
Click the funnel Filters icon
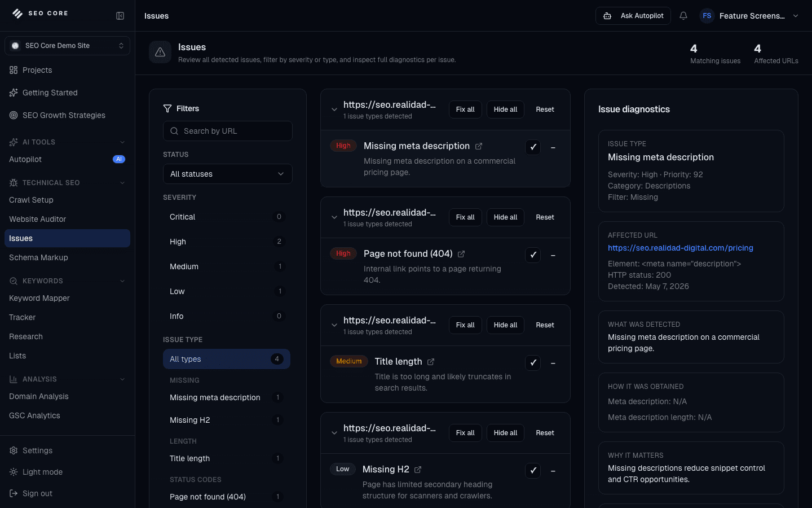[167, 108]
